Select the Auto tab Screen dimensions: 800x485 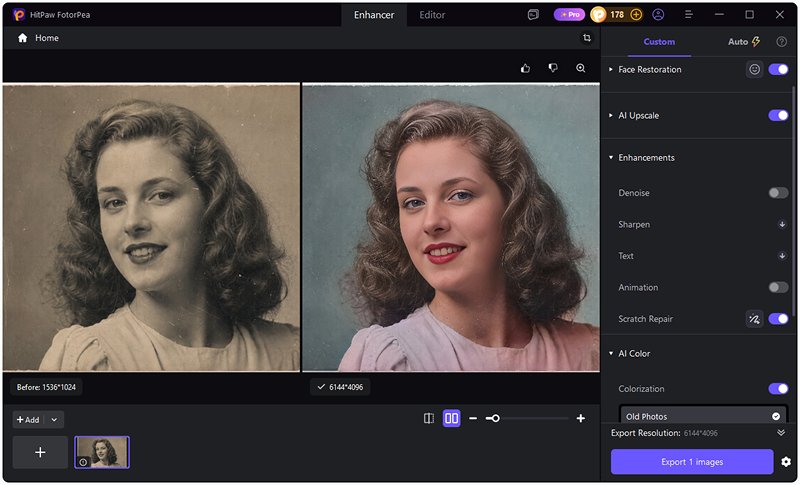point(744,42)
